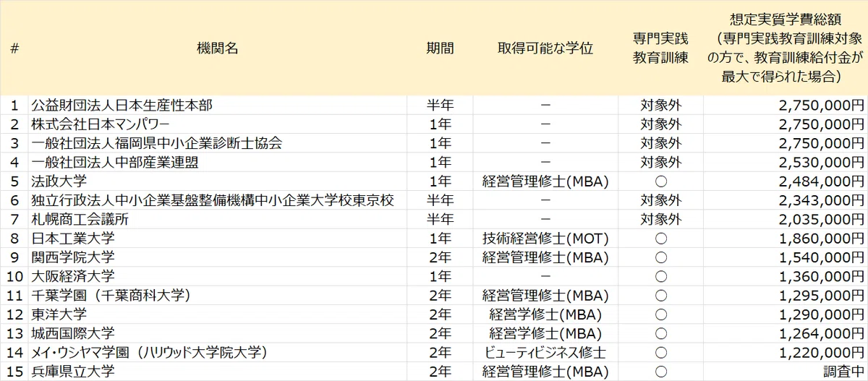Image resolution: width=868 pixels, height=381 pixels.
Task: Click 技術経営修士(MOT) degree cell
Action: (x=545, y=238)
